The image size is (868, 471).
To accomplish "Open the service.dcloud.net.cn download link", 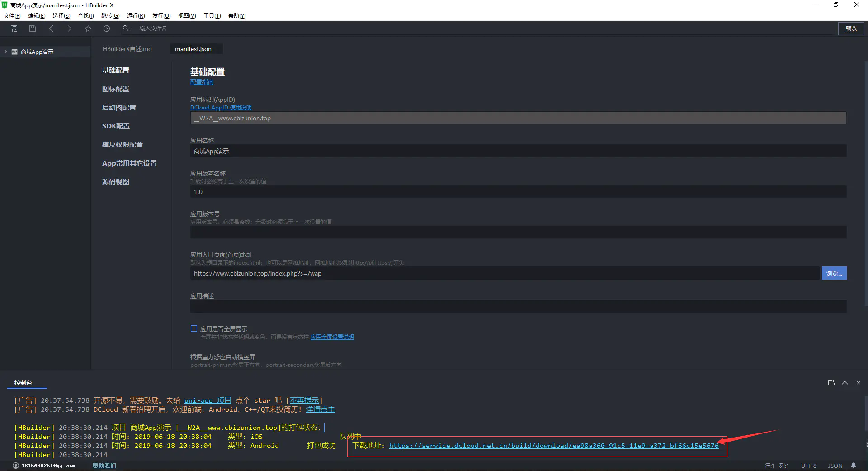I will [x=554, y=446].
